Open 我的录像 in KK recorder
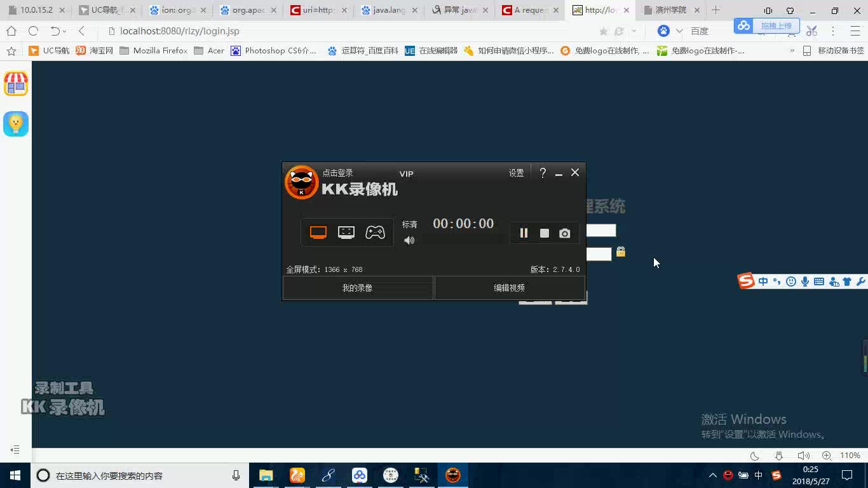Image resolution: width=868 pixels, height=488 pixels. point(358,288)
